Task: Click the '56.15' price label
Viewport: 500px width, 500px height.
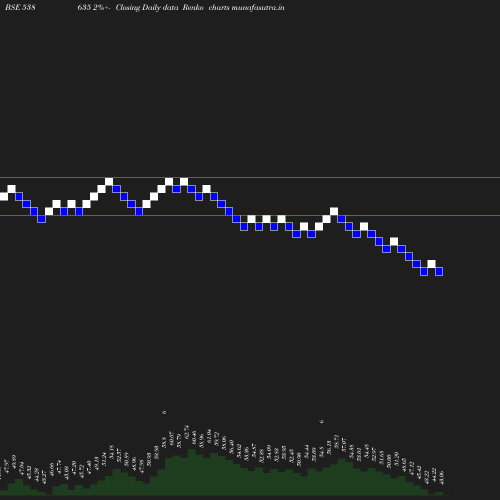Action: coord(329,448)
